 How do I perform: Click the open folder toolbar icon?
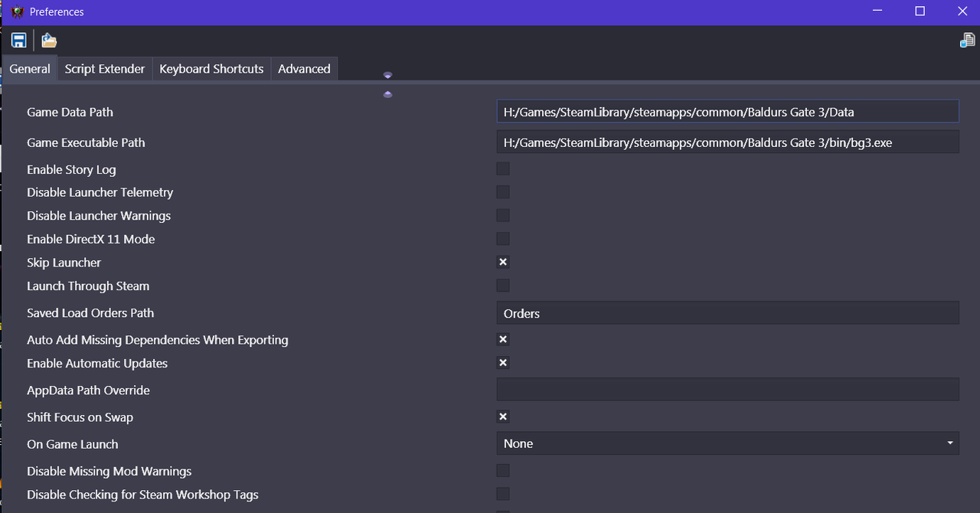49,41
